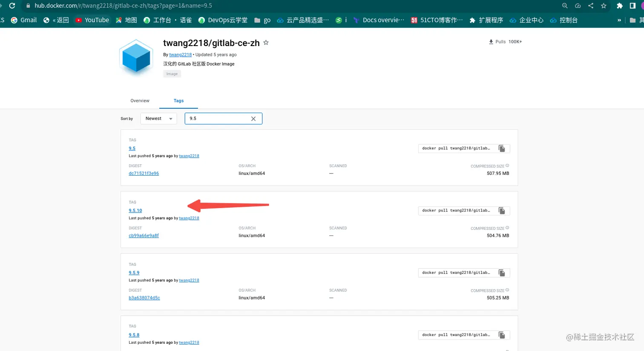Clear the tag filter with X icon
Viewport: 644px width, 351px height.
(253, 119)
